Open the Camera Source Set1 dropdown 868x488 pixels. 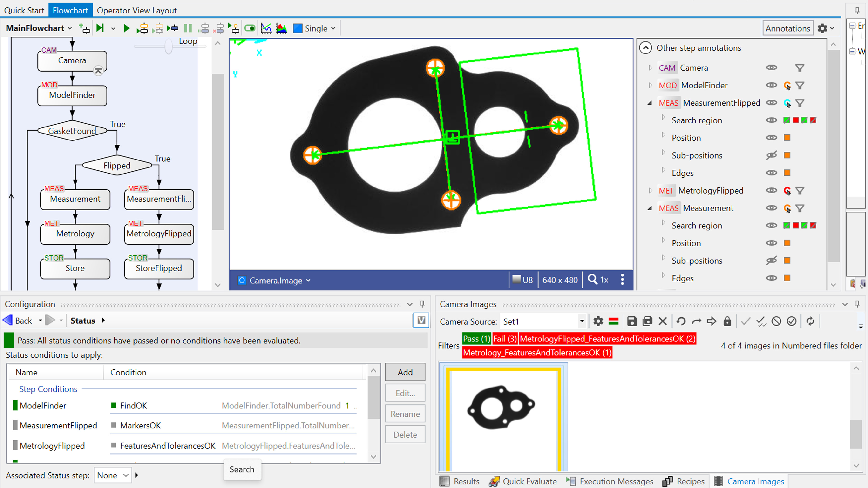tap(582, 321)
